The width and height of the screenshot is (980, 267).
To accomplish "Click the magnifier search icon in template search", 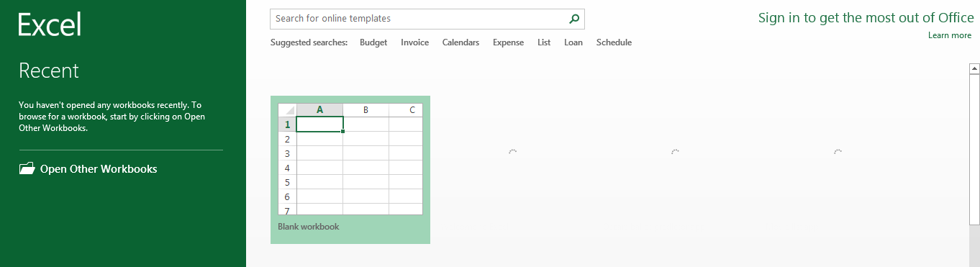I will coord(574,19).
